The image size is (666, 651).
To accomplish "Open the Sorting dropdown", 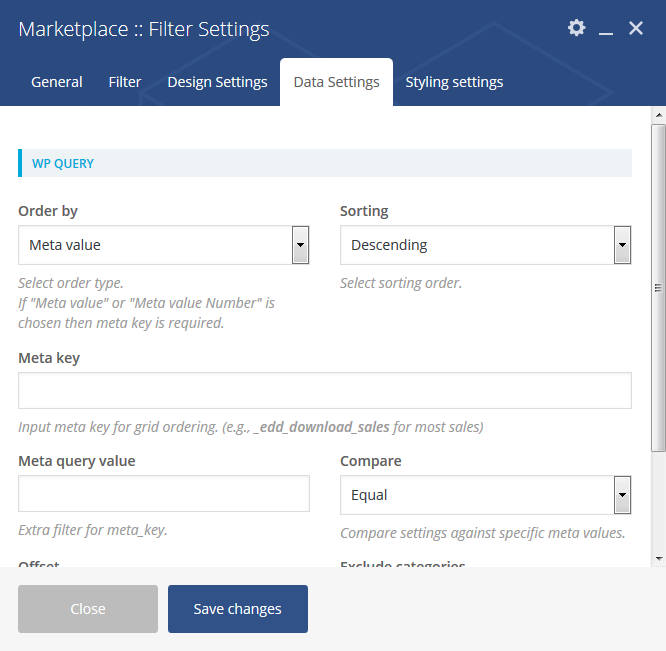I will [x=485, y=245].
